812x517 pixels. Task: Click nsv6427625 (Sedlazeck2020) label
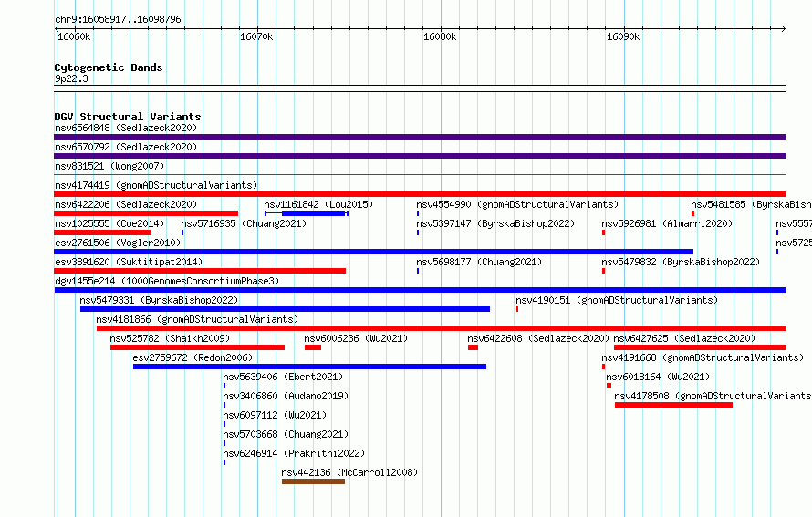click(684, 338)
